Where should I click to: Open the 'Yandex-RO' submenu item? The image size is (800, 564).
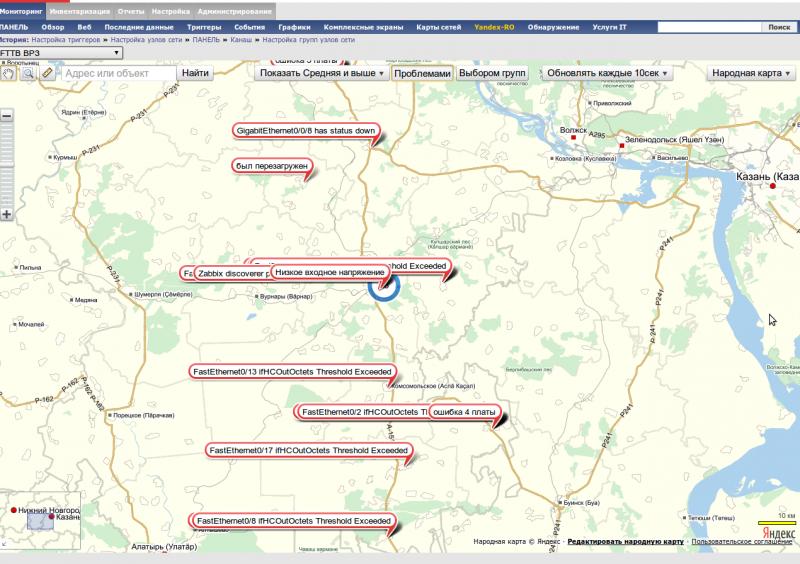494,27
